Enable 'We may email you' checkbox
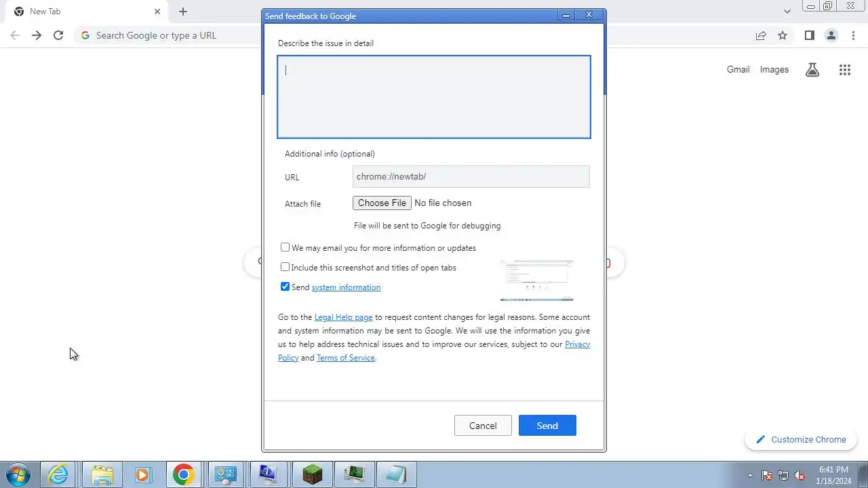Screen dimensions: 868x488 [285, 247]
